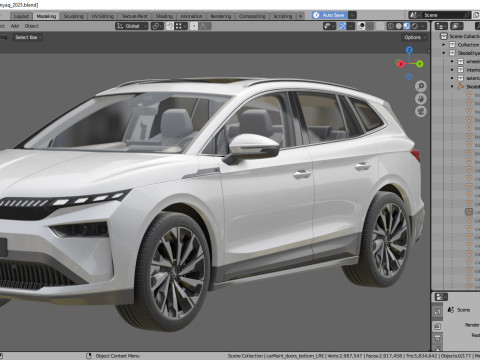Collapse the Skoda collection in the outliner
Viewport: 480px width, 360px height.
point(444,53)
